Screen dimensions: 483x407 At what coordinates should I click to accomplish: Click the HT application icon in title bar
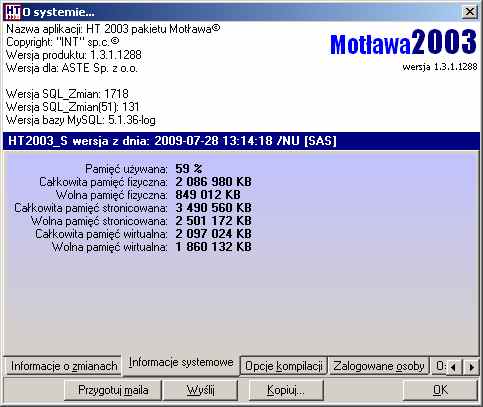13,12
